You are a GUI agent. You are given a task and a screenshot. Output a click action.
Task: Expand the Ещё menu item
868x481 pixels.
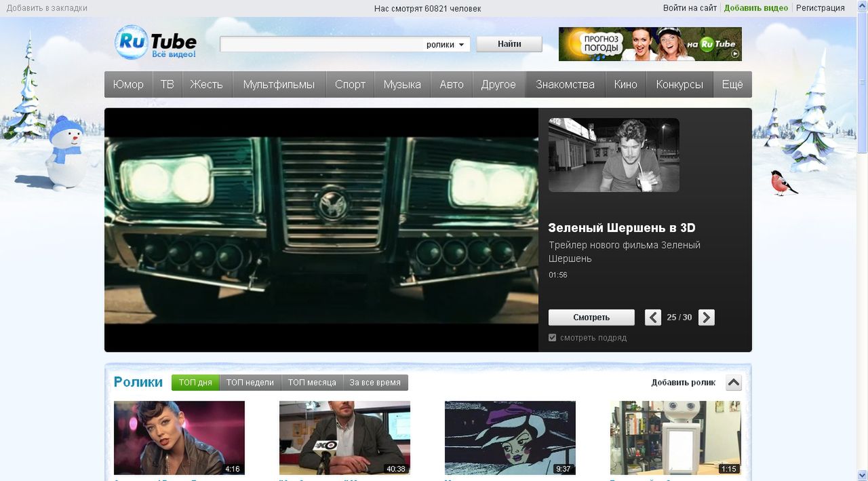[x=732, y=85]
